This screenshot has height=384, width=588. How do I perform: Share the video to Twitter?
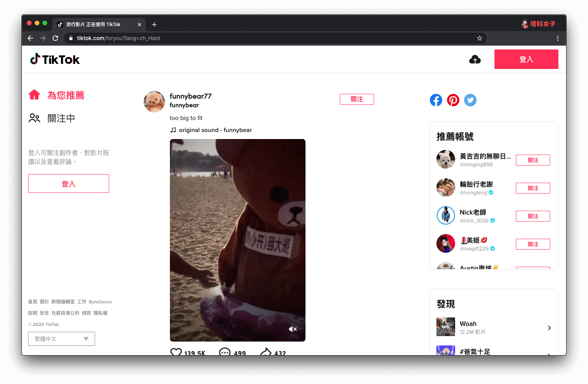coord(470,100)
